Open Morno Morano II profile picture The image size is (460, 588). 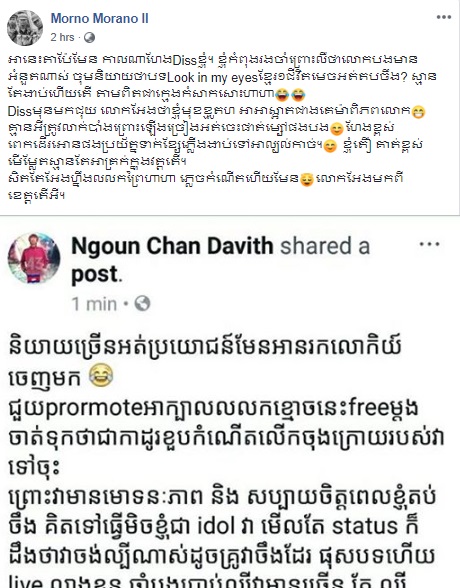pos(25,28)
